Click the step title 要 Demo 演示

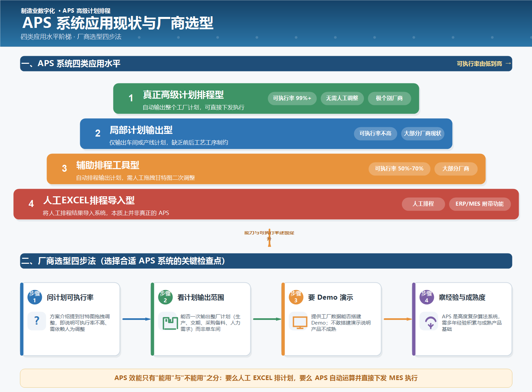click(331, 297)
